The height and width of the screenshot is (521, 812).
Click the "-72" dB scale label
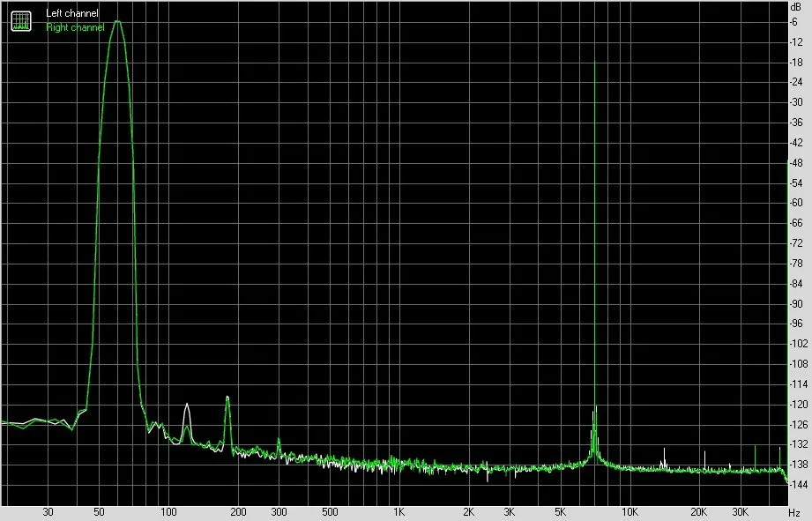(796, 243)
